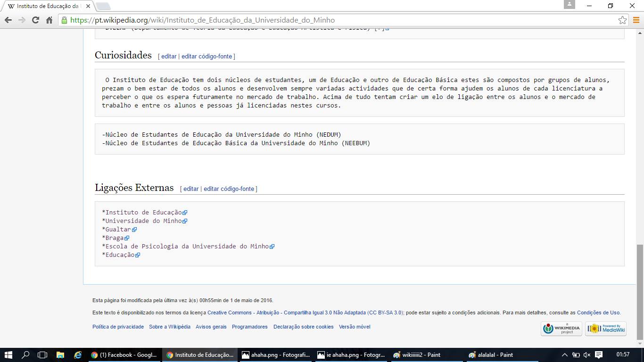Screen dimensions: 644x362
Task: Switch to the Facebook Chrome taskbar window
Action: pos(124,355)
